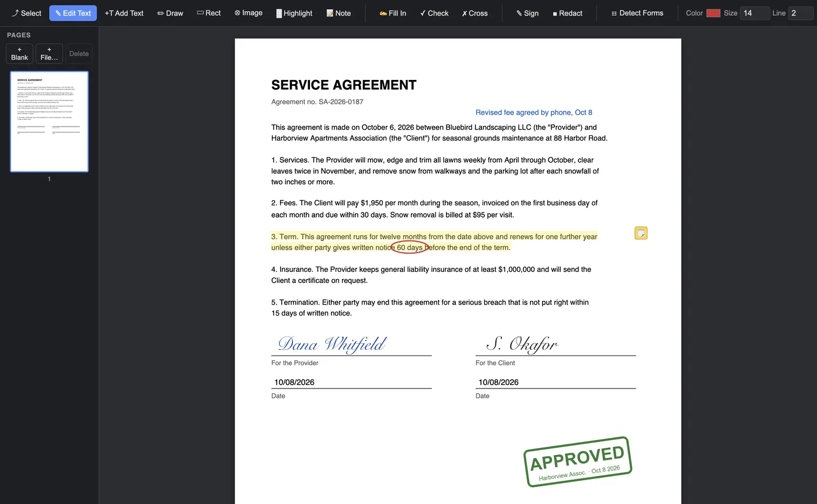Click the Delete page button
The width and height of the screenshot is (817, 504).
79,54
